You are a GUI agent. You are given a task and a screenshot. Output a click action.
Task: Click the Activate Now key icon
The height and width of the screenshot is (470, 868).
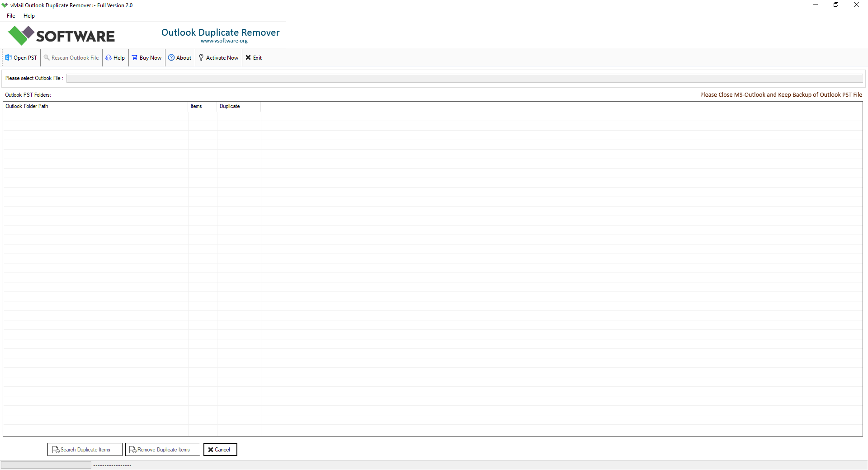(x=201, y=57)
